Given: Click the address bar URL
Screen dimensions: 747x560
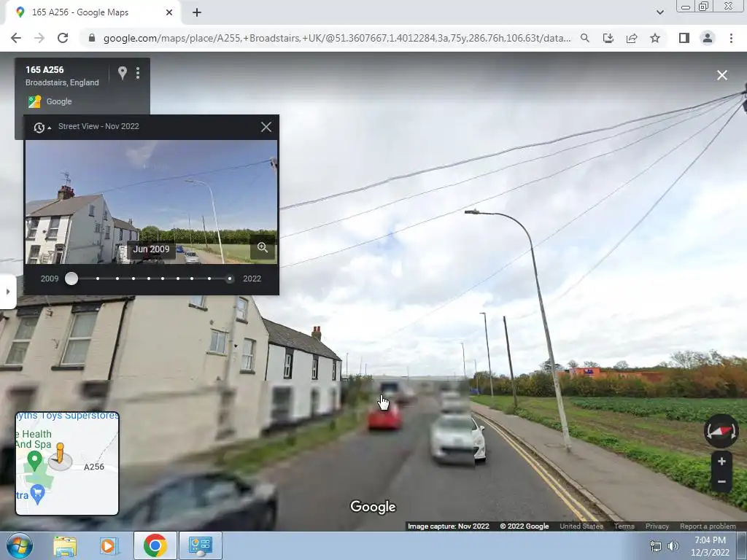Looking at the screenshot, I should pos(337,38).
